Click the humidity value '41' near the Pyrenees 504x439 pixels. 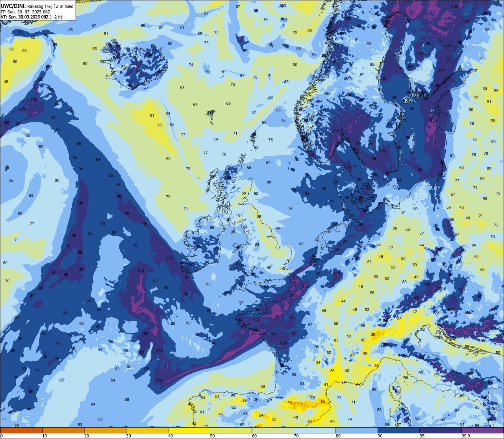tap(326, 385)
